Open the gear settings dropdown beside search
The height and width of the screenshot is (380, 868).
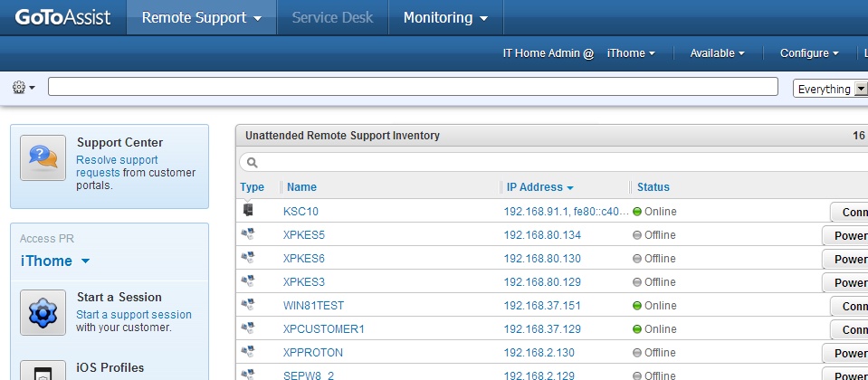point(24,87)
